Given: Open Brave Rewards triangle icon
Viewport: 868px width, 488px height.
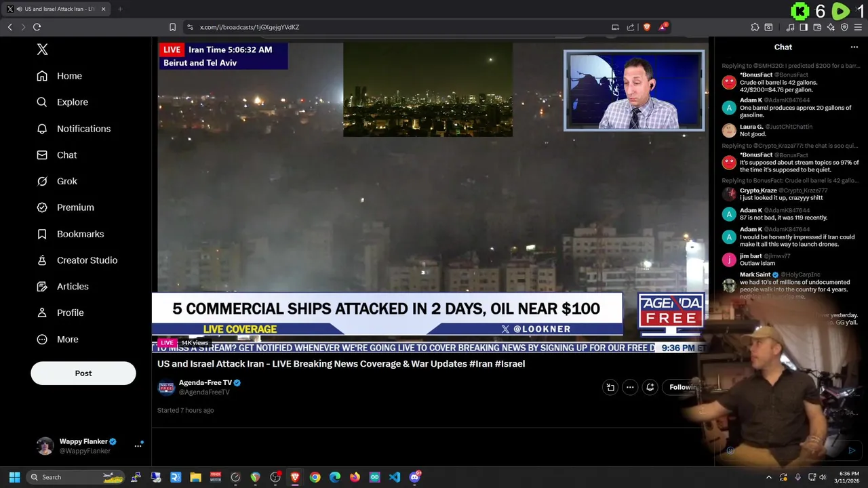Looking at the screenshot, I should coord(663,27).
